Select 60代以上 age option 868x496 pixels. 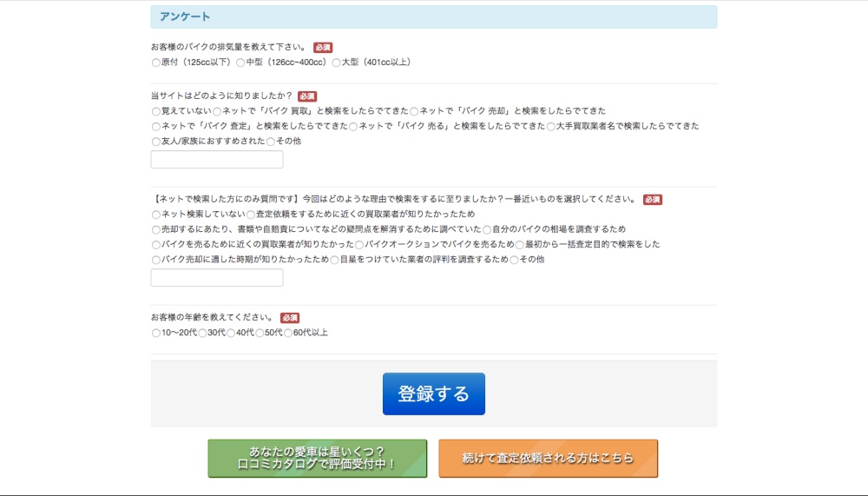point(289,333)
